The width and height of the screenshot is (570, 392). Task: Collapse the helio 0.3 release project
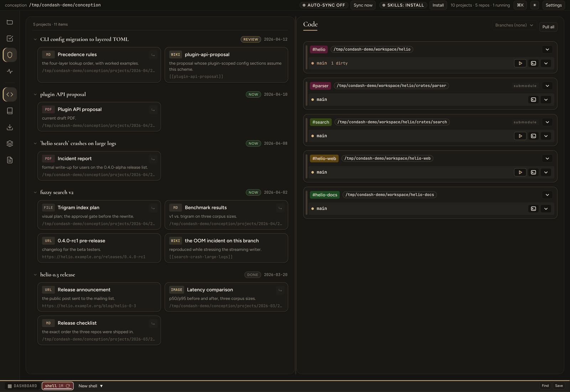35,275
